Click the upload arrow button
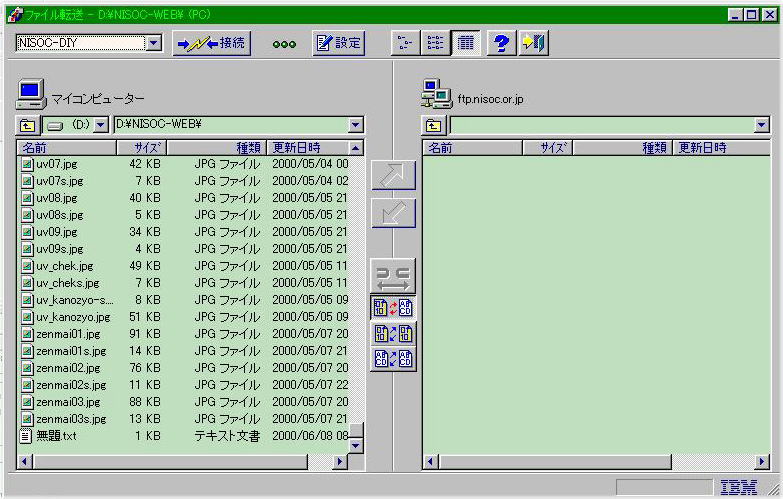The height and width of the screenshot is (499, 783). [x=392, y=175]
